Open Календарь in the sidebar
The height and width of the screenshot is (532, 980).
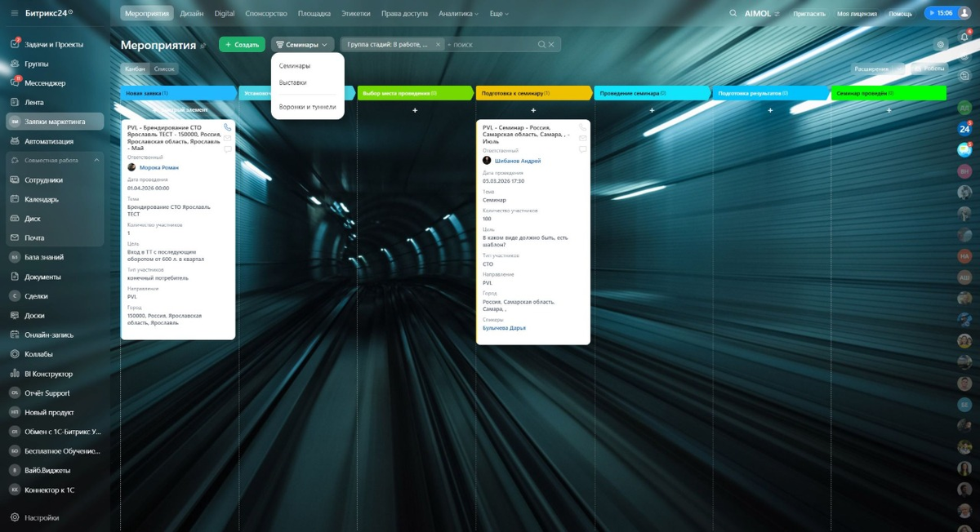(42, 199)
